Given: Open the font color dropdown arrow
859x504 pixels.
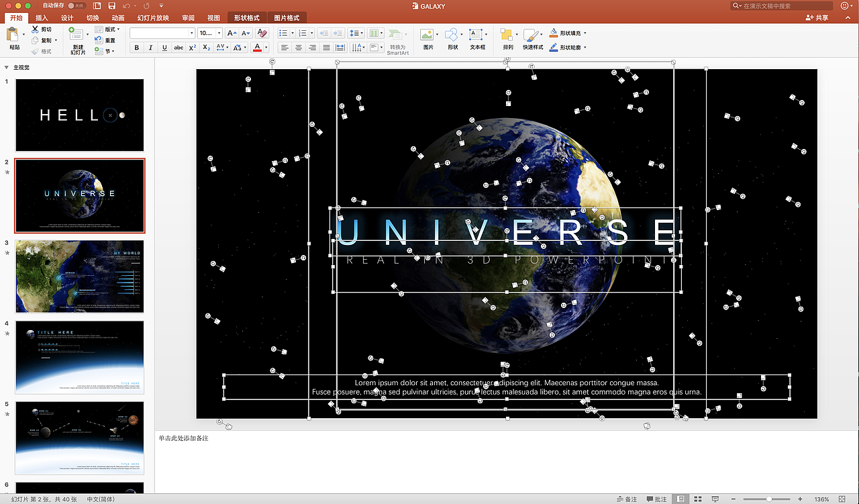Looking at the screenshot, I should pos(266,48).
